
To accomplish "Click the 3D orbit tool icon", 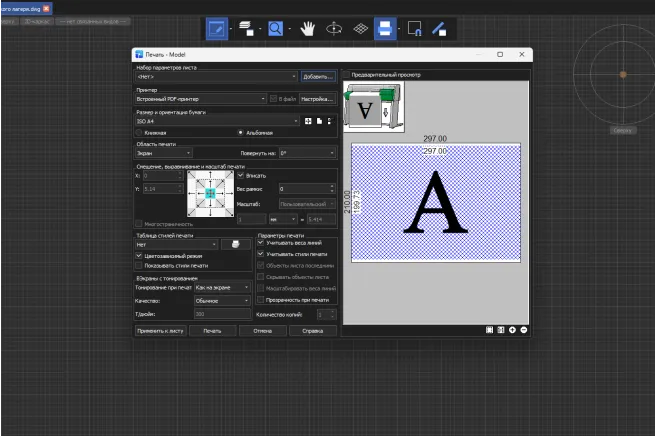I will (335, 28).
